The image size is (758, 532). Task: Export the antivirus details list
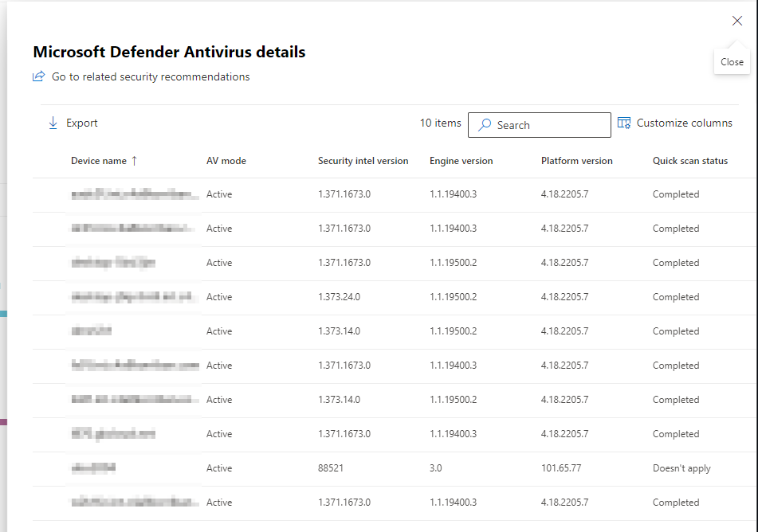tap(73, 123)
